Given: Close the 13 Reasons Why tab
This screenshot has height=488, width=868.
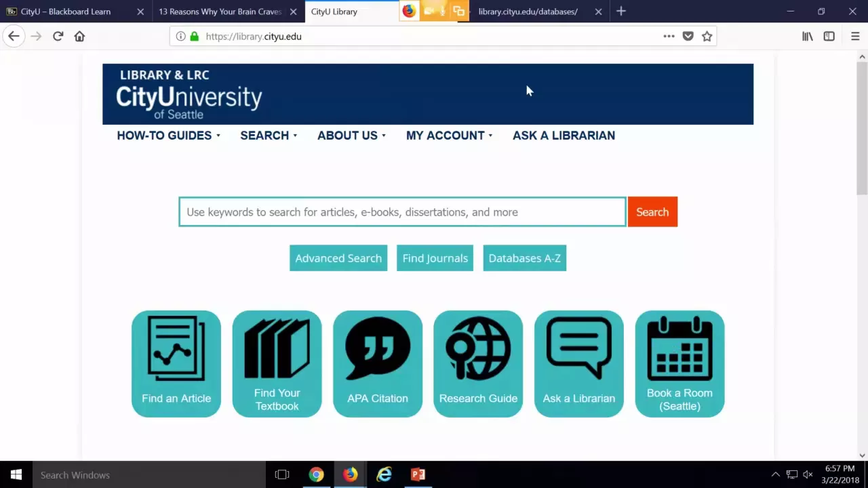Looking at the screenshot, I should pyautogui.click(x=293, y=12).
